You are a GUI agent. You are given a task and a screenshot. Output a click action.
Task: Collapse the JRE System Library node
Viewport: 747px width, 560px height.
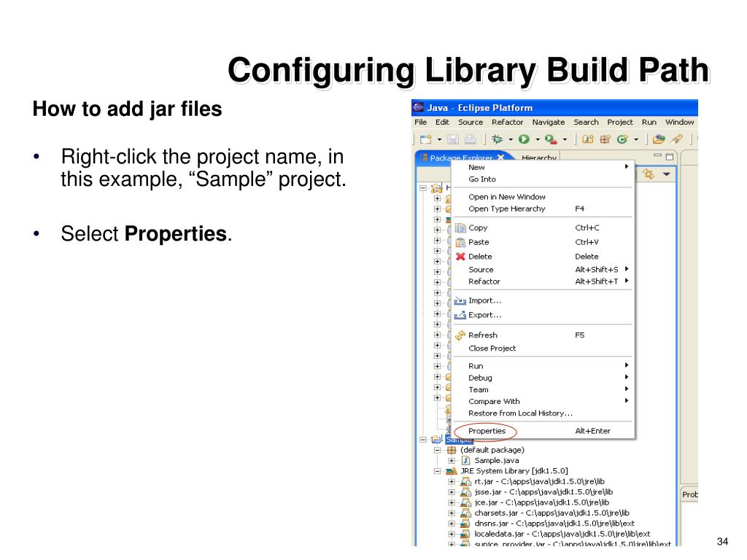tap(437, 472)
